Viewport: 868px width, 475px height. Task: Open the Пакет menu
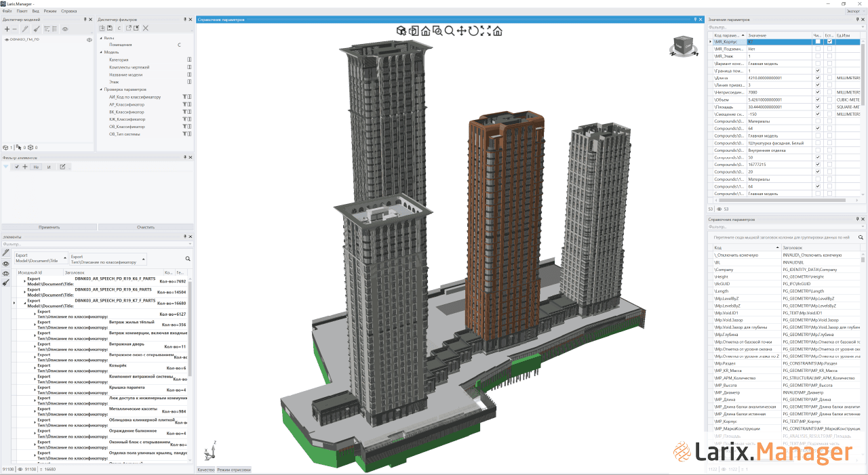click(22, 12)
